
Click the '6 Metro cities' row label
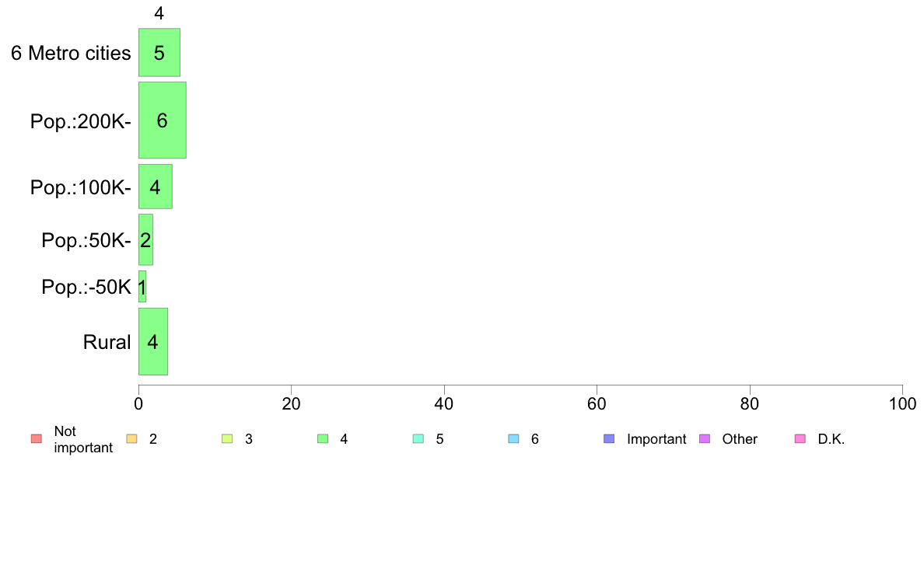pos(71,53)
